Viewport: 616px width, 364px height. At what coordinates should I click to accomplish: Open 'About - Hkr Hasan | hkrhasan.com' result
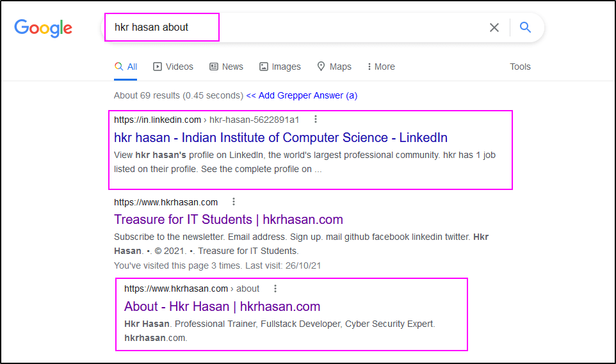(222, 306)
